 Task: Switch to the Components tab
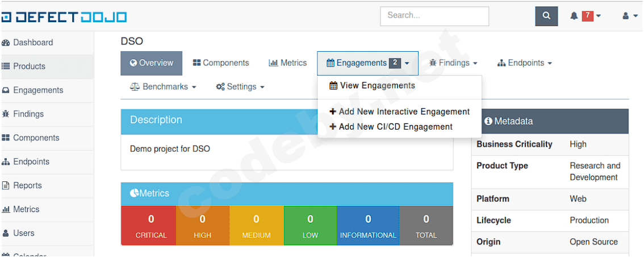point(221,63)
